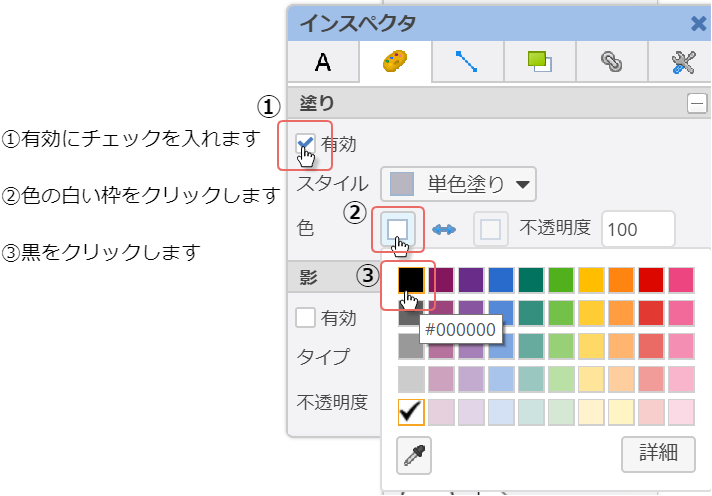
Task: Switch to the green layered shapes tab
Action: (x=539, y=62)
